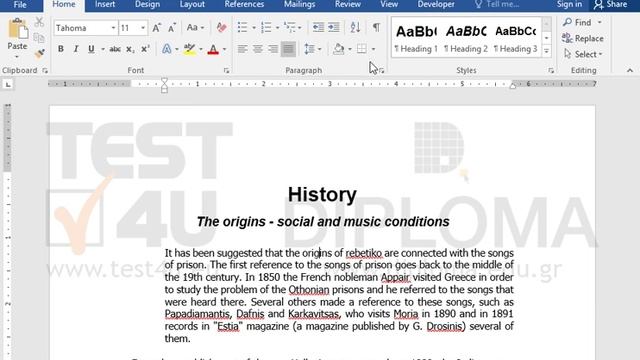This screenshot has width=640, height=360.
Task: Collapse the ribbon arrow
Action: (x=630, y=71)
